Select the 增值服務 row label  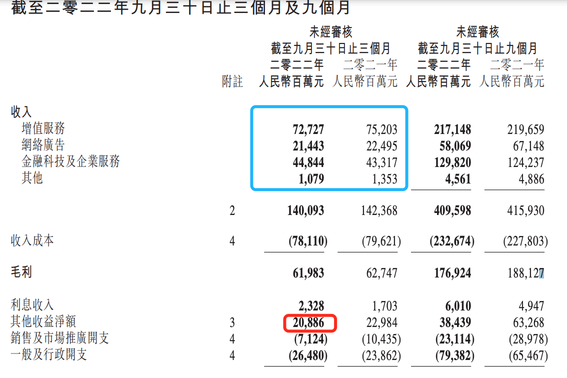pos(43,128)
